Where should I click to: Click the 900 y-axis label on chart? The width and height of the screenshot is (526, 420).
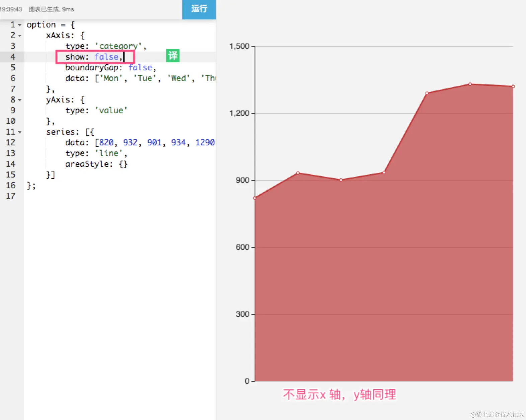point(243,180)
